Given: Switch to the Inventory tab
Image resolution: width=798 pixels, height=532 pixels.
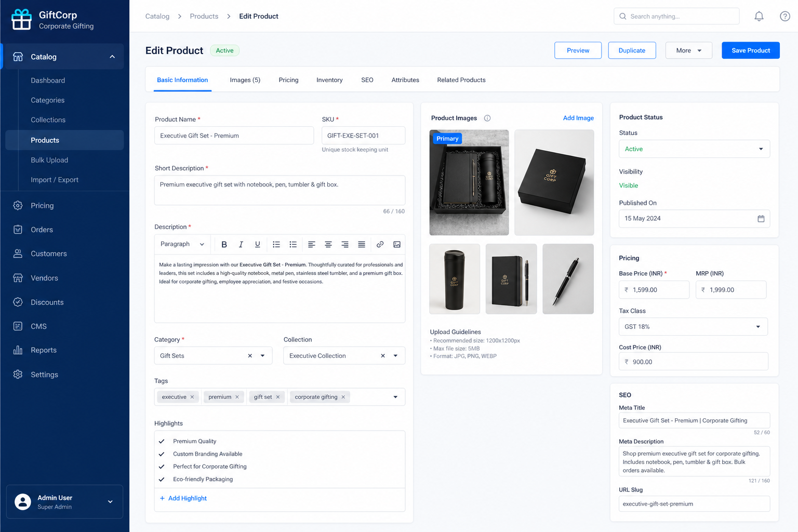Looking at the screenshot, I should click(x=329, y=80).
